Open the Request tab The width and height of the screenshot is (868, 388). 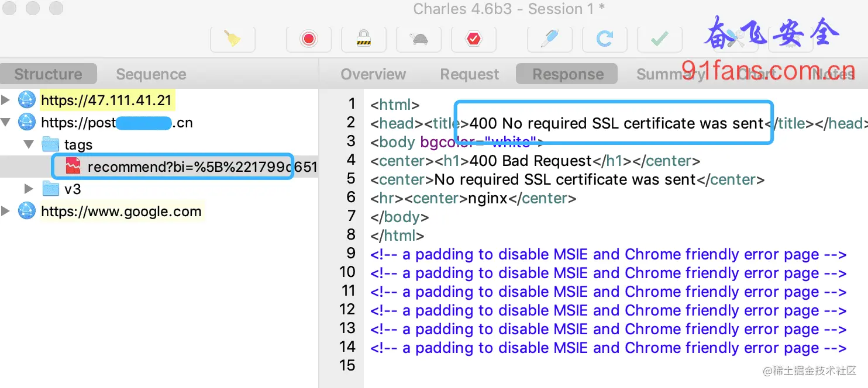click(470, 74)
